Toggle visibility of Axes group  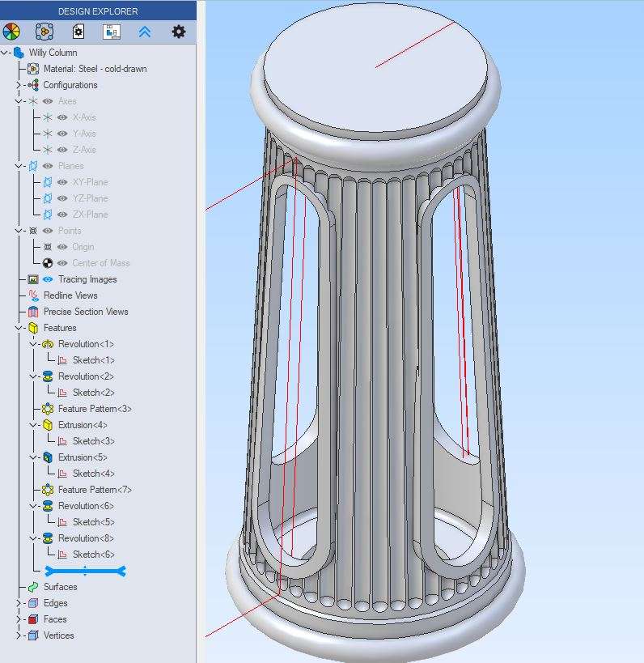pyautogui.click(x=48, y=101)
